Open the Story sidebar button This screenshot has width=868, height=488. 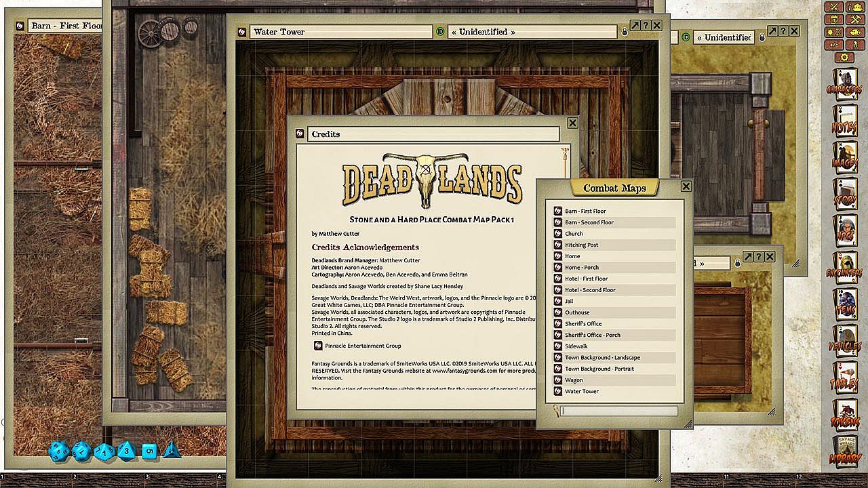coord(844,194)
